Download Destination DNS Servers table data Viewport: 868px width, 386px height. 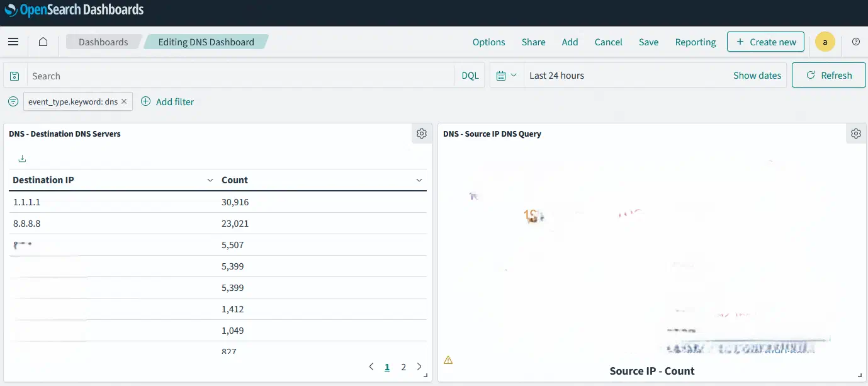pyautogui.click(x=23, y=159)
